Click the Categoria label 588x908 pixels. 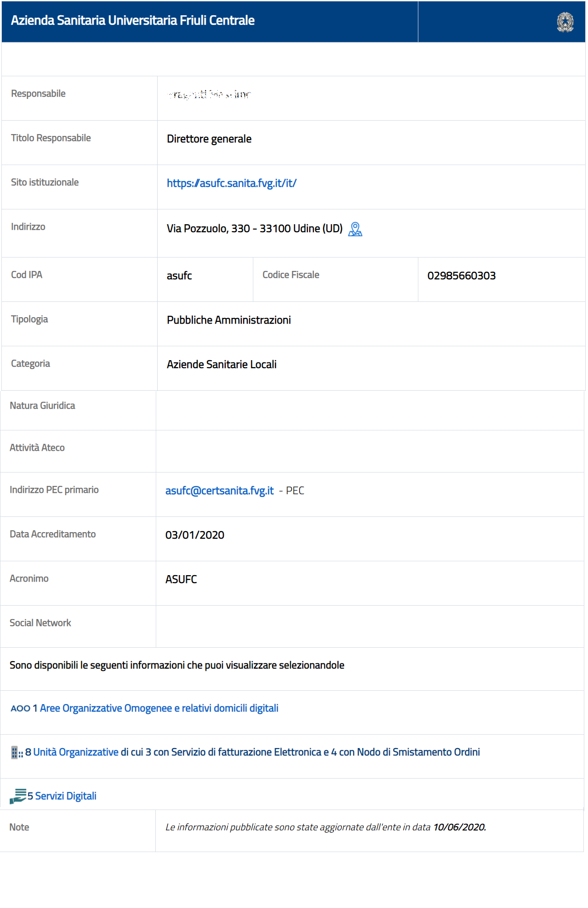click(x=31, y=363)
